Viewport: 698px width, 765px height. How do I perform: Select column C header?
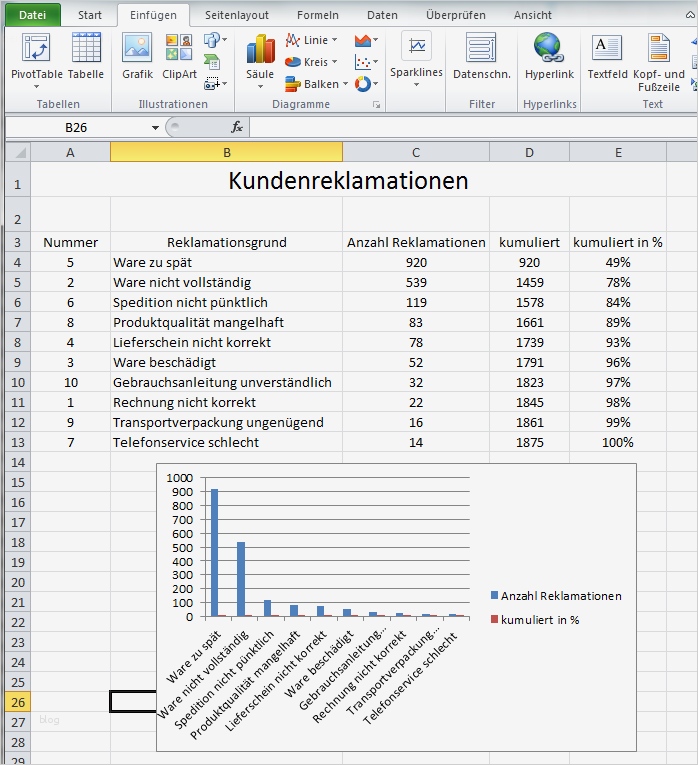point(416,153)
